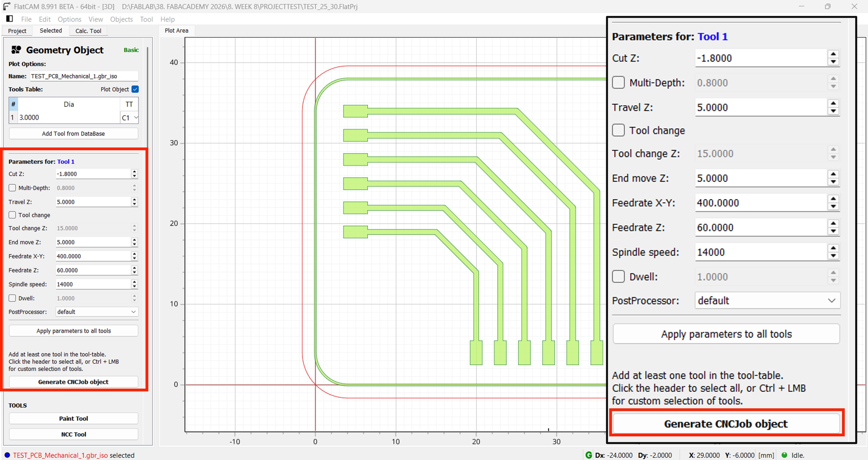Uncheck the Plot Object checkbox
This screenshot has width=868, height=460.
(135, 89)
